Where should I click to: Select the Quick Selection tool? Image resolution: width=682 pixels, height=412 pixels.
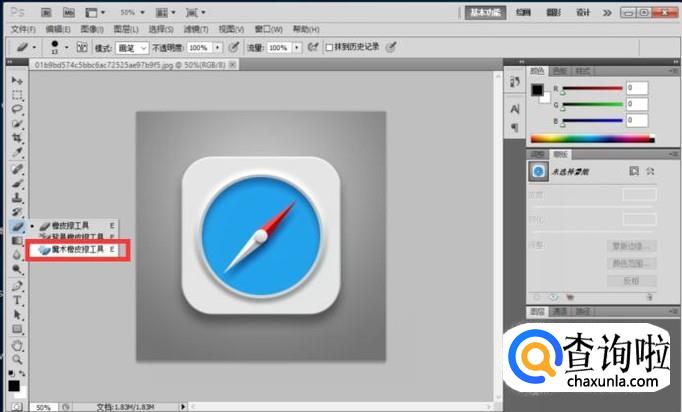pos(17,124)
